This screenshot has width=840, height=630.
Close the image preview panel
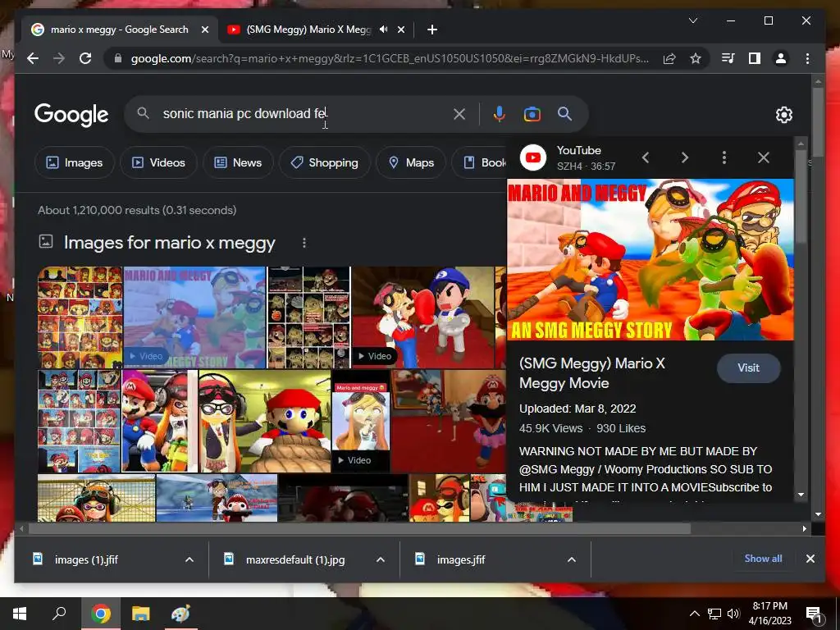tap(764, 157)
